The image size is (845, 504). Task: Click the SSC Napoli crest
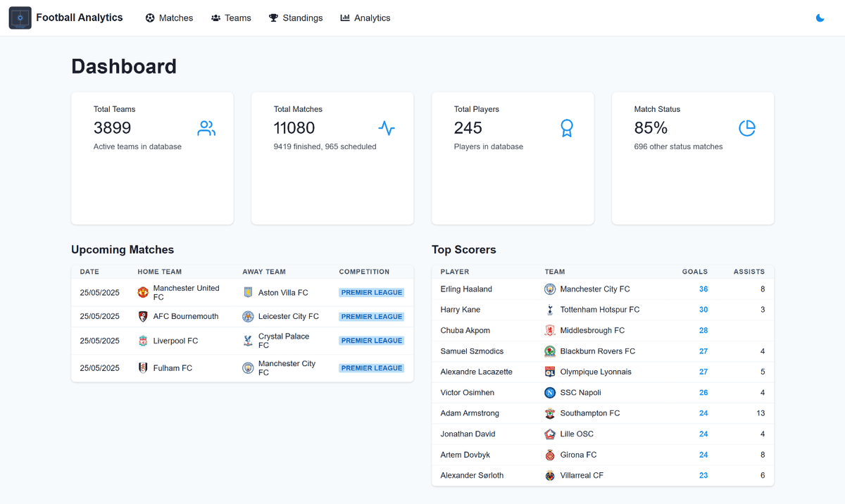[x=550, y=393]
